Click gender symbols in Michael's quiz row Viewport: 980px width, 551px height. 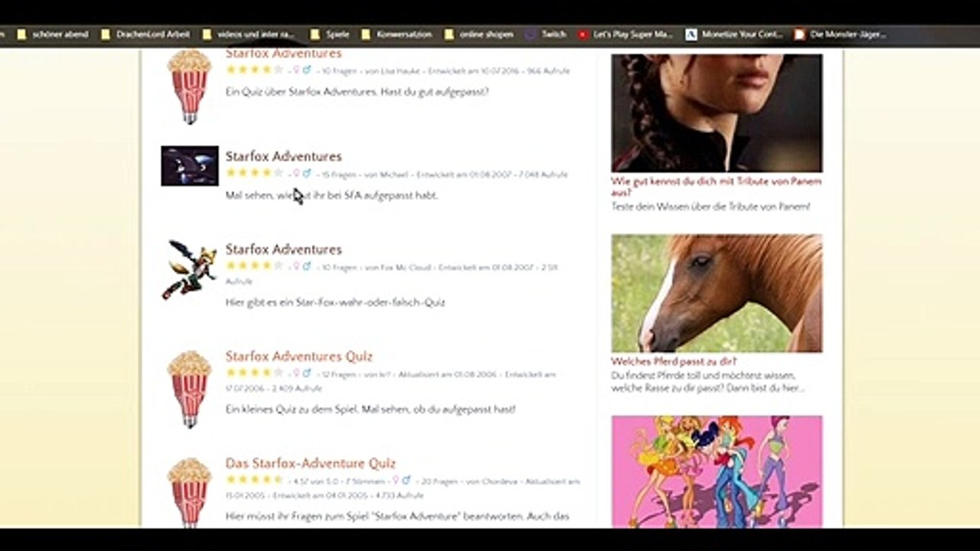coord(302,174)
